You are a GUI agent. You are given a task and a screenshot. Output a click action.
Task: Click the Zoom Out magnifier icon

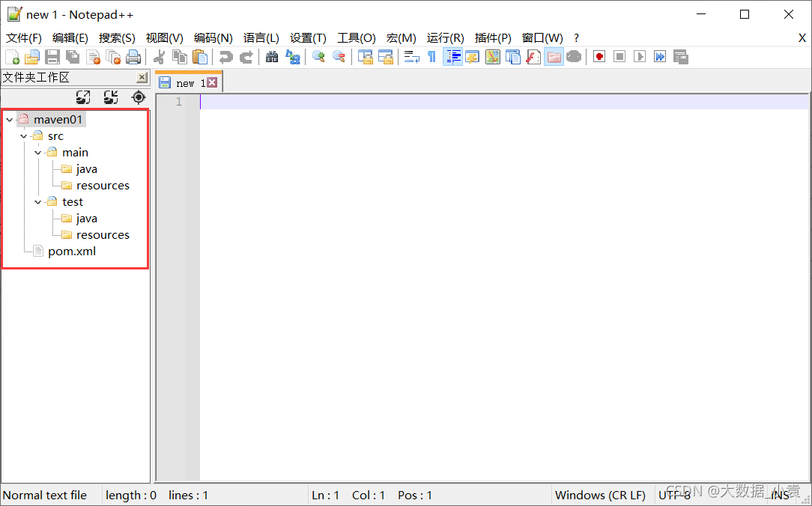click(x=339, y=57)
